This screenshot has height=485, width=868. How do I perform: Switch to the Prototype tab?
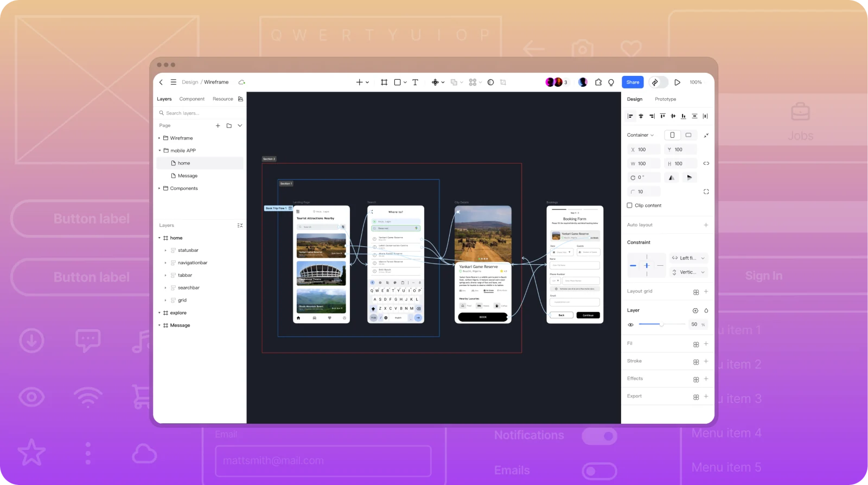point(666,99)
